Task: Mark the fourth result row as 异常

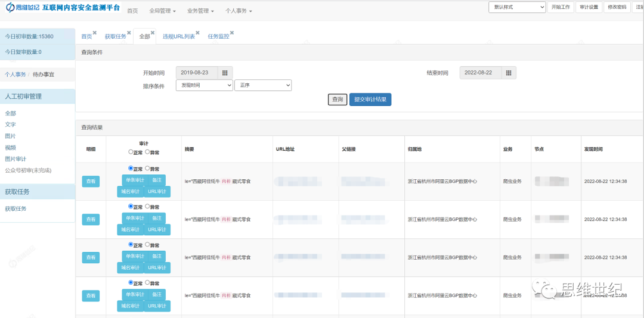Action: click(x=147, y=283)
